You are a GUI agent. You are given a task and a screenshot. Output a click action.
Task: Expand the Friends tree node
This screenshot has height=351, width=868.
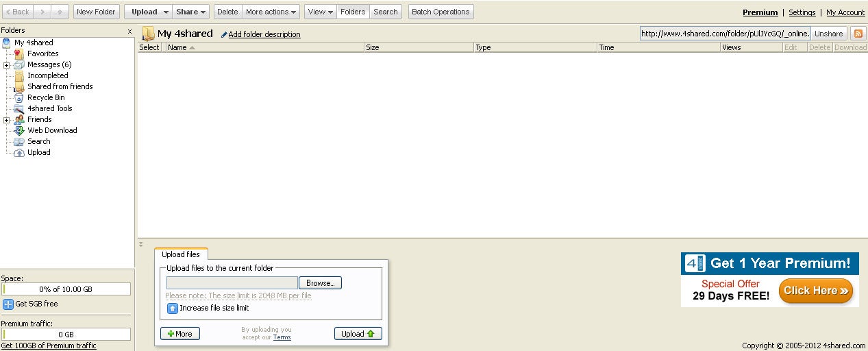(6, 120)
